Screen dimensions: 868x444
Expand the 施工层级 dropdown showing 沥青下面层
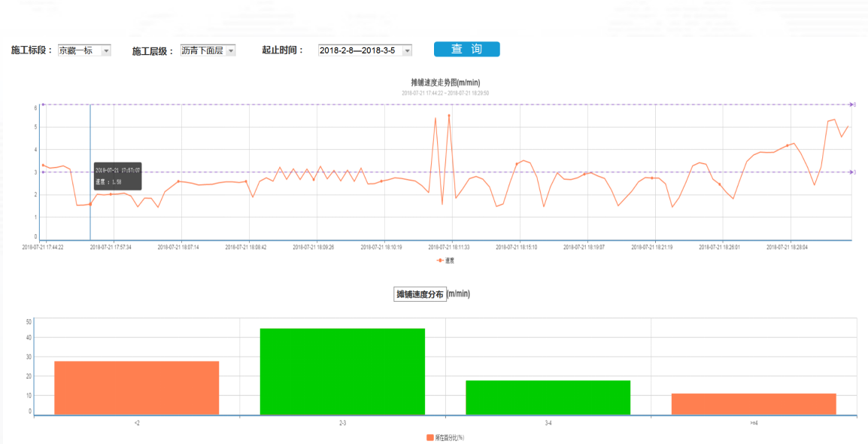coord(208,50)
